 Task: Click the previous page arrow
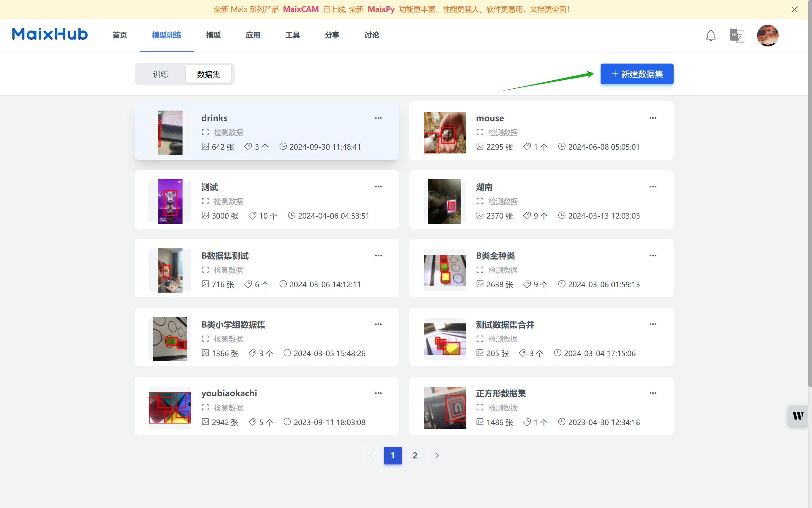370,455
